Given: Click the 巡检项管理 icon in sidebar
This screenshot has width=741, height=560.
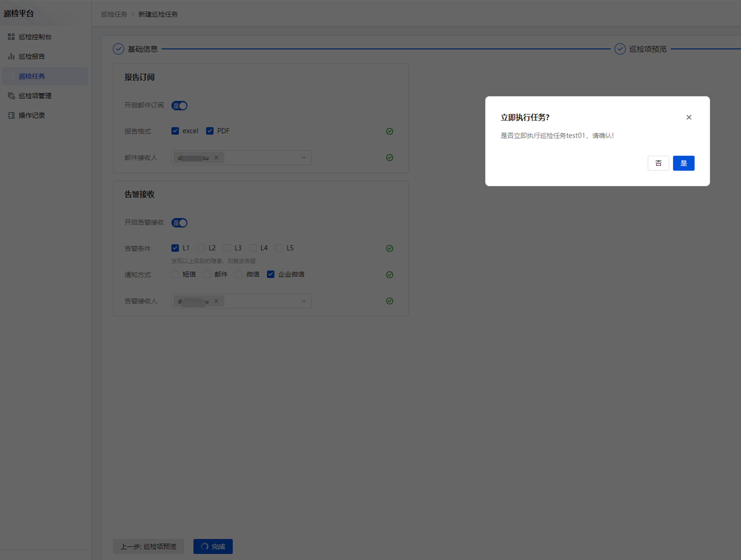Looking at the screenshot, I should (11, 96).
